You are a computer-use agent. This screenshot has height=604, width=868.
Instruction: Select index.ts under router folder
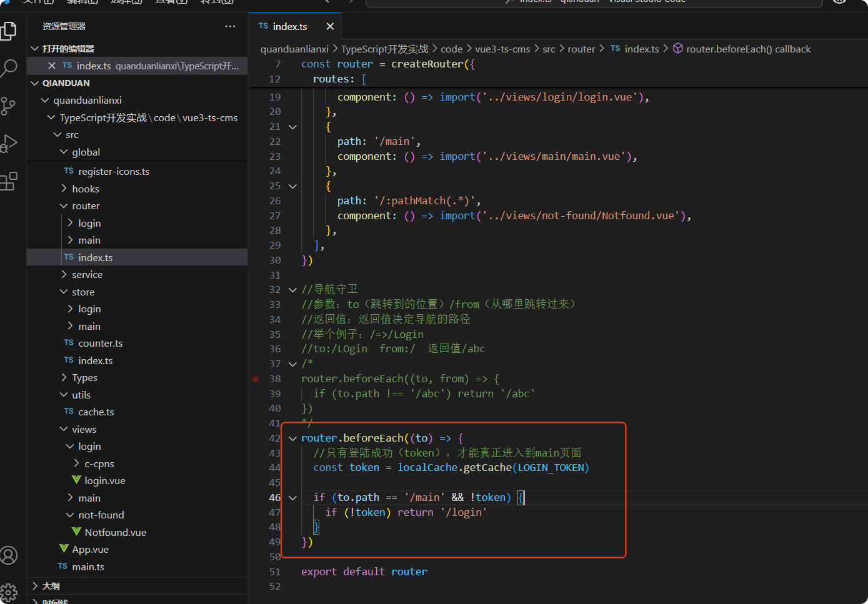pos(137,257)
